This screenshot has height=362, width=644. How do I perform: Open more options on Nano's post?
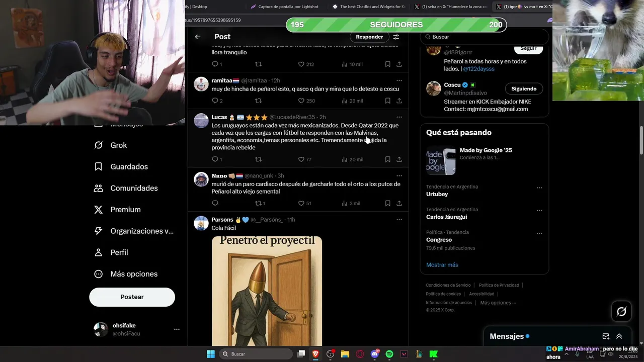(x=399, y=176)
